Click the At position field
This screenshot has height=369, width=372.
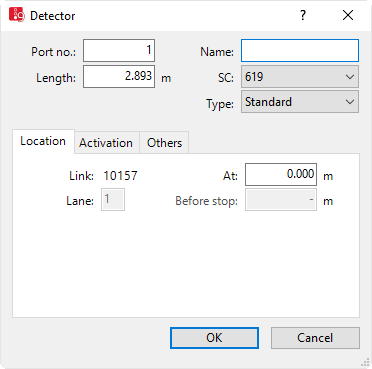(x=281, y=174)
